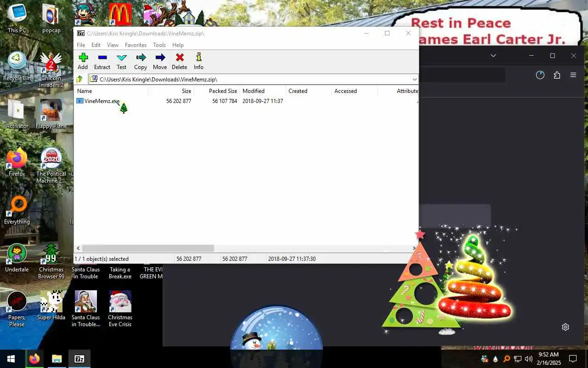The height and width of the screenshot is (368, 588).
Task: Open the Windows Start button
Action: click(11, 359)
